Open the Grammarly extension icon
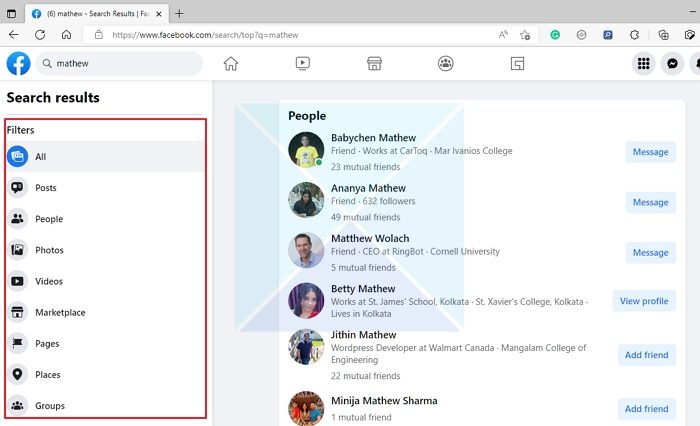The height and width of the screenshot is (426, 700). coord(555,35)
